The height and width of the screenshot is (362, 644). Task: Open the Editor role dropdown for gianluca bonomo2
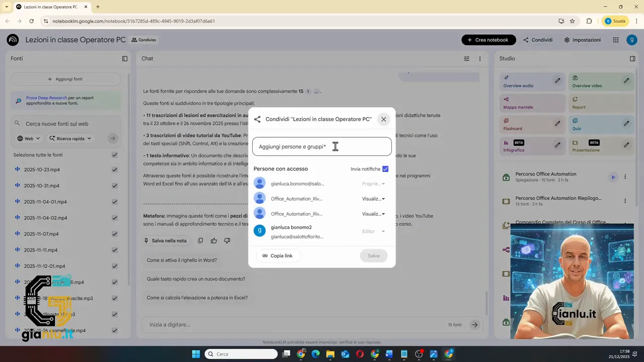pyautogui.click(x=373, y=231)
